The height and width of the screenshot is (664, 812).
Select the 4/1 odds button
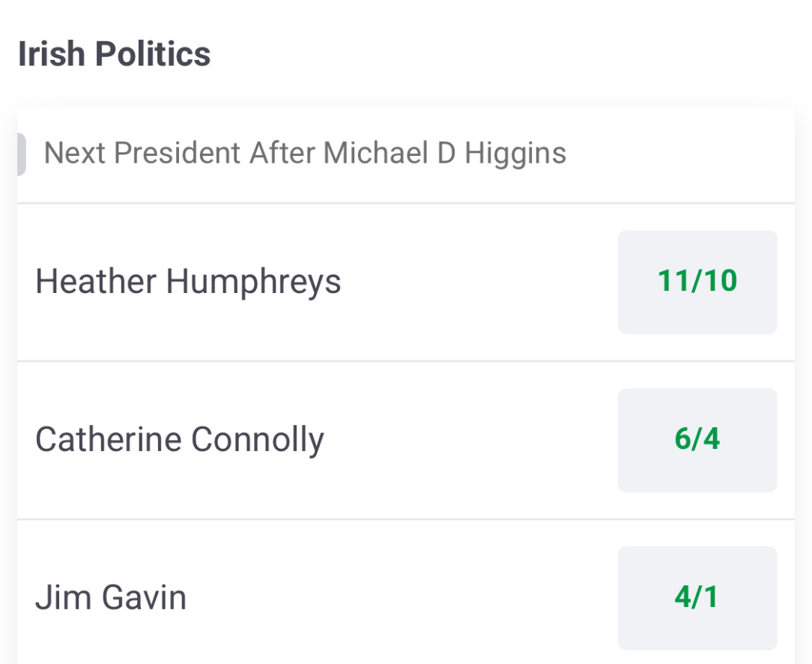[697, 598]
